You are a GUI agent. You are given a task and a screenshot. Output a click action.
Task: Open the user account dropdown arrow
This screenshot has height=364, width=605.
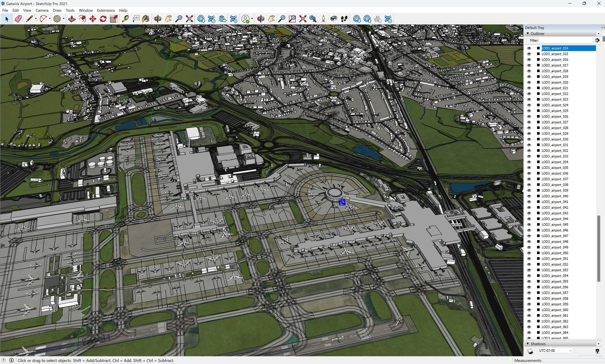pos(252,19)
